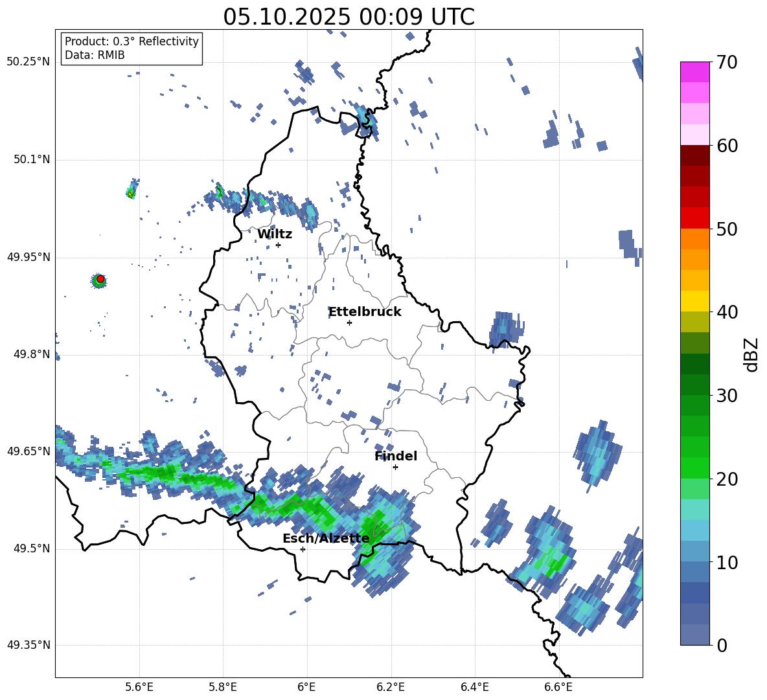Image resolution: width=767 pixels, height=700 pixels.
Task: Click the colorbar tick label 70
Action: (x=726, y=62)
